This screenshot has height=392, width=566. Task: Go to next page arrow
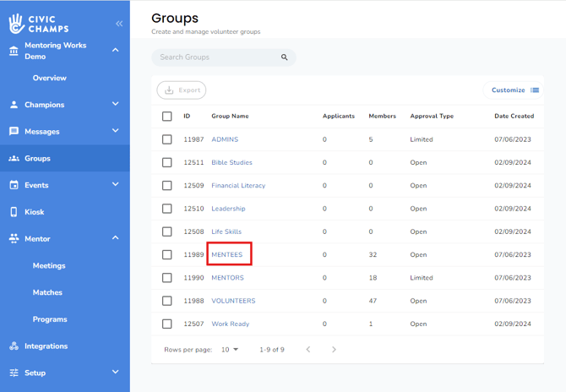(334, 350)
